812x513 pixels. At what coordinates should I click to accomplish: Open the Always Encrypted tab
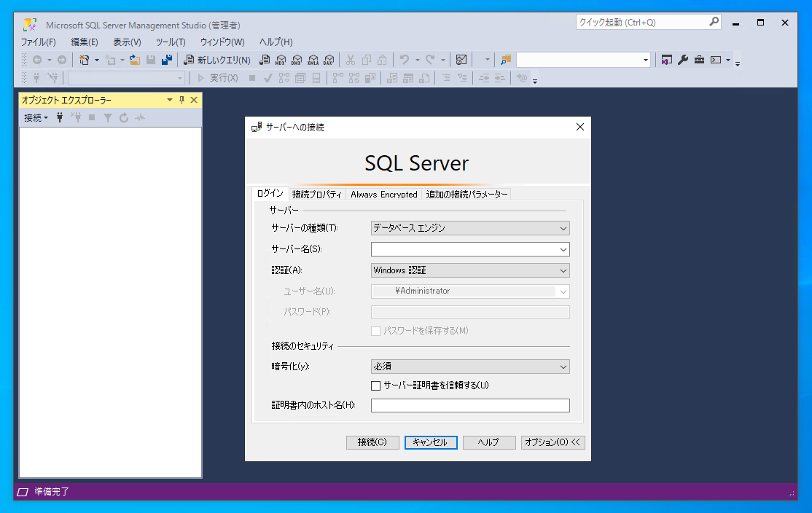384,194
